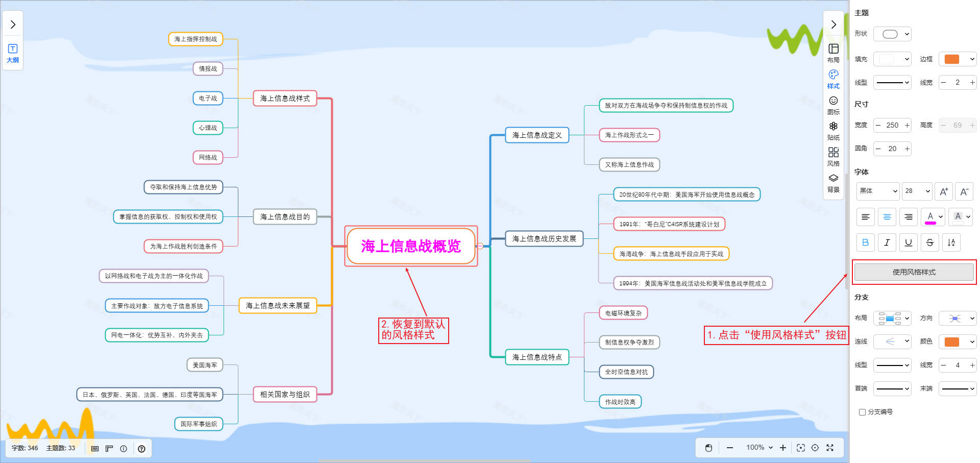Click the increase font size icon
This screenshot has width=980, height=463.
click(944, 191)
